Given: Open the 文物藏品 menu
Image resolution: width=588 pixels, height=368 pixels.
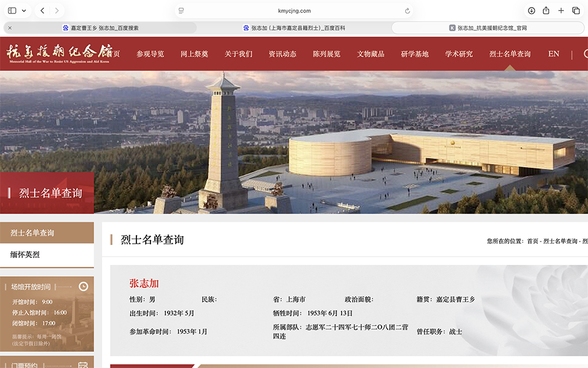Looking at the screenshot, I should 370,54.
